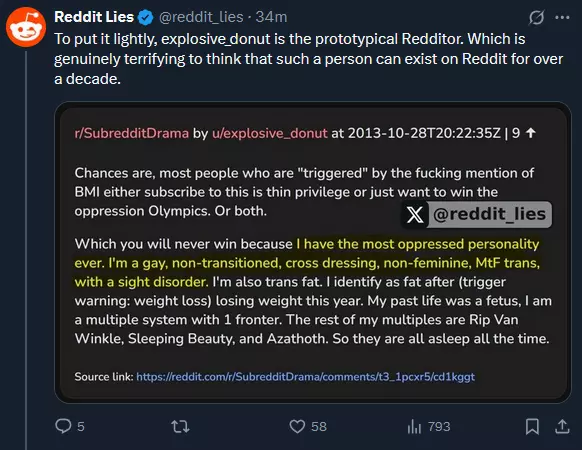The height and width of the screenshot is (450, 582).
Task: Open the embedded Reddit comment image
Action: [313, 252]
